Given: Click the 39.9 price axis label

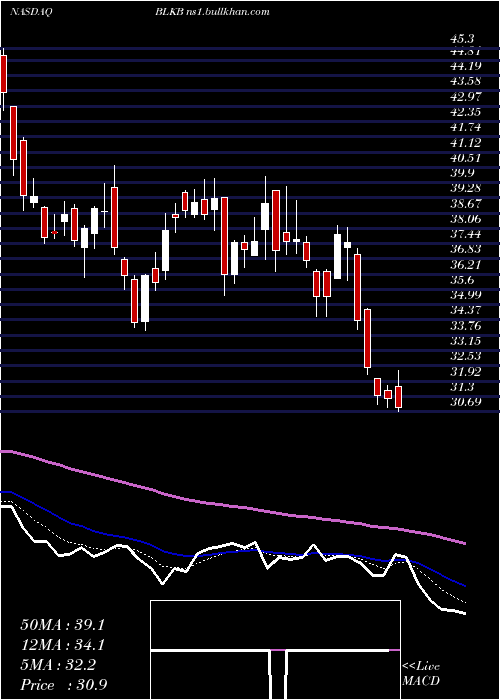Looking at the screenshot, I should click(462, 173).
